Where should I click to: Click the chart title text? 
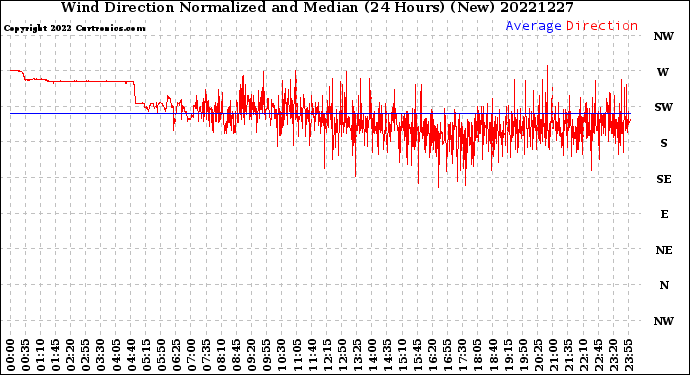[x=317, y=7]
